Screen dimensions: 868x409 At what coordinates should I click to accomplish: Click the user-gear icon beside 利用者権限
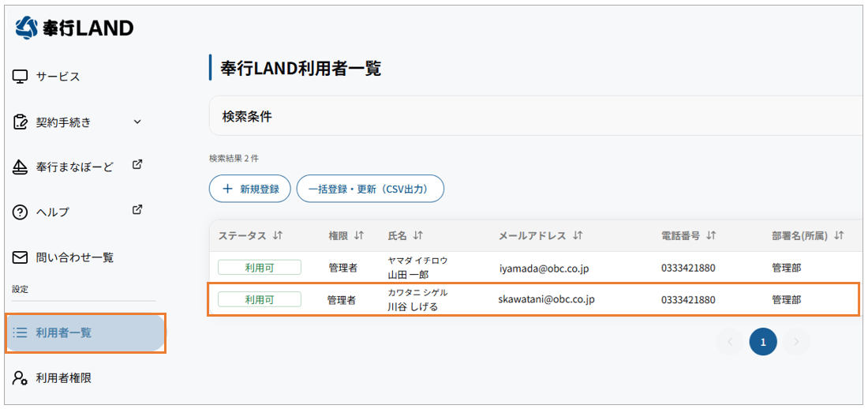(x=20, y=378)
